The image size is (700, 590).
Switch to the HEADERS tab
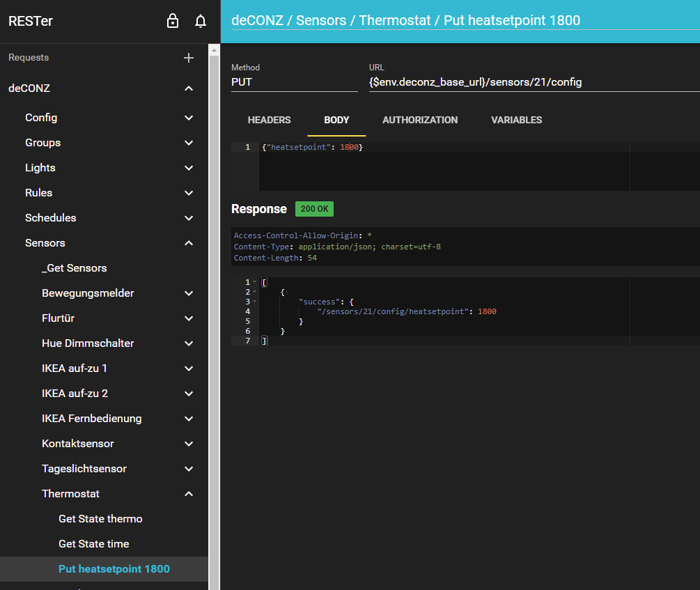pos(269,120)
